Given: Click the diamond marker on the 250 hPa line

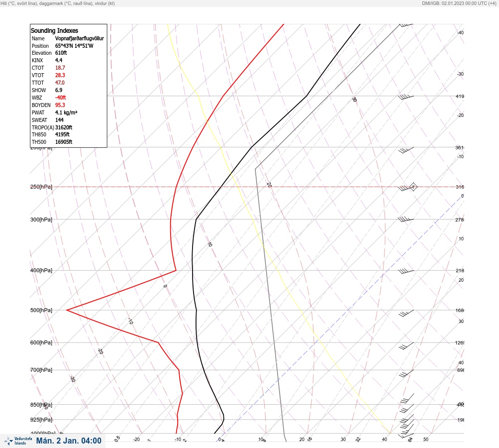Looking at the screenshot, I should tap(413, 187).
